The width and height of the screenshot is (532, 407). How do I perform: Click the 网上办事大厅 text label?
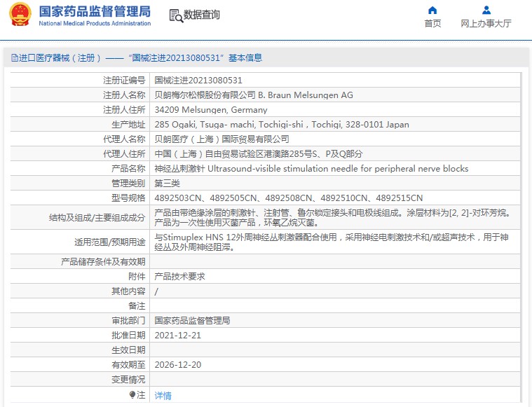(486, 23)
